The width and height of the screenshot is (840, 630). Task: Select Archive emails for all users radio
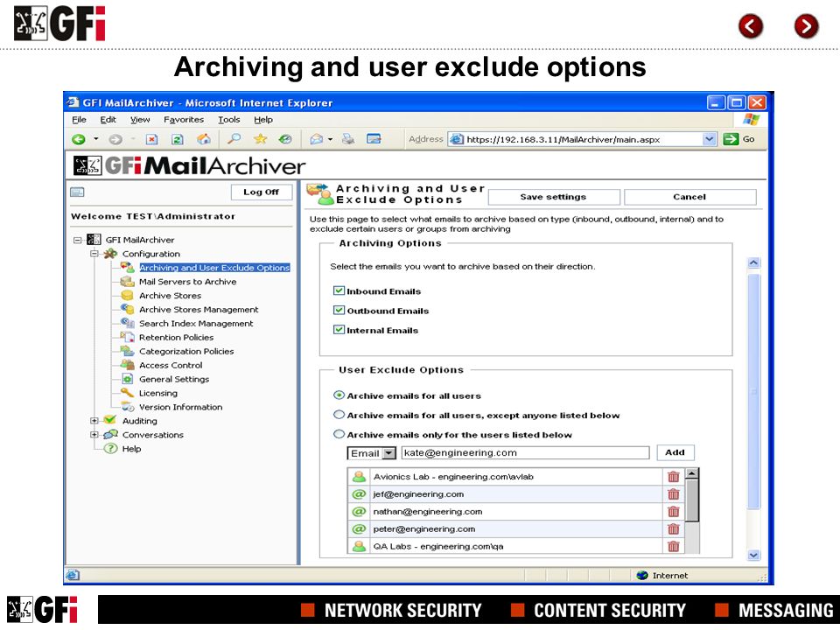[339, 395]
